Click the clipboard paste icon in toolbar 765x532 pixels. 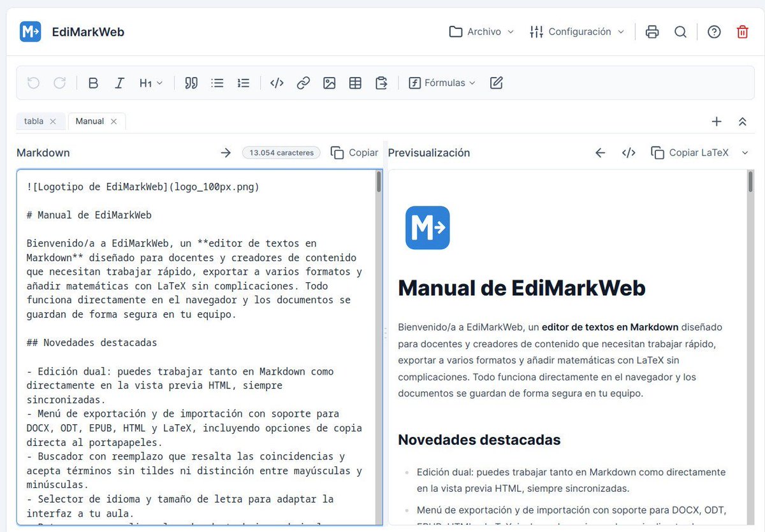tap(381, 83)
